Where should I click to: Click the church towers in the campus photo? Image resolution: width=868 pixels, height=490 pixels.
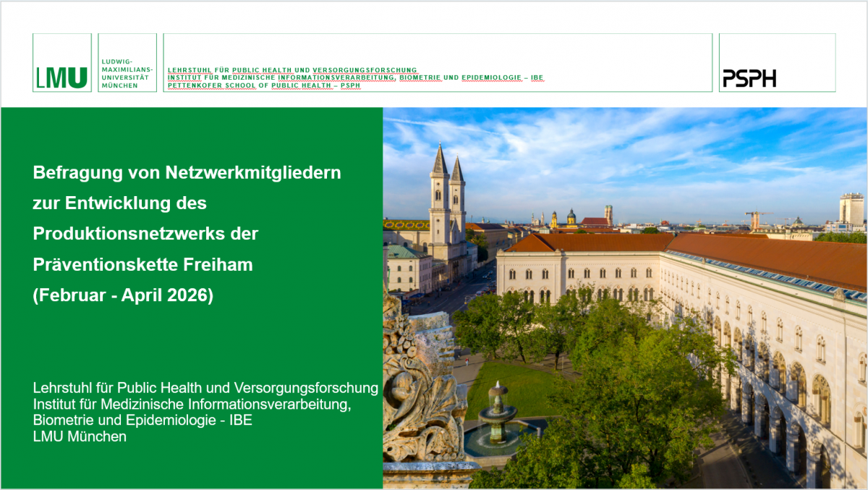click(447, 181)
